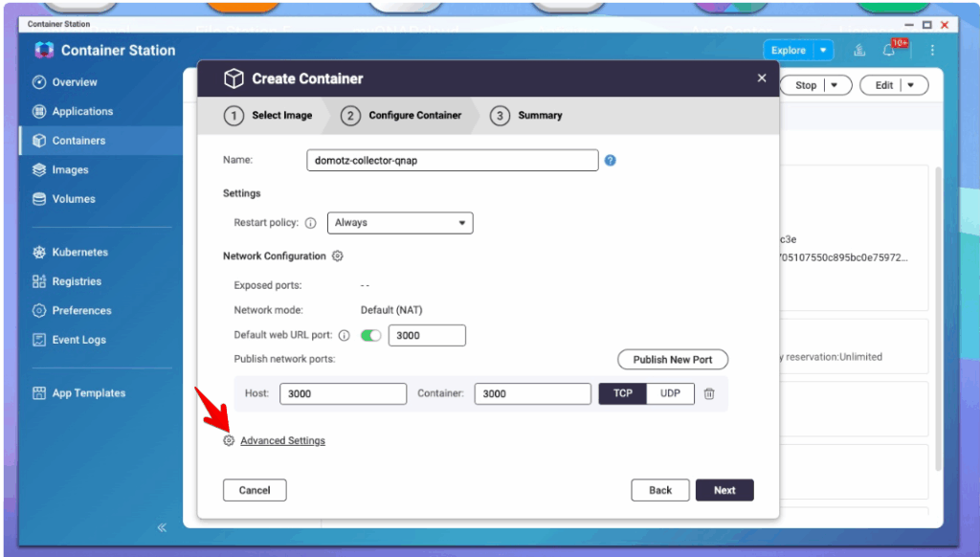Toggle the Default web URL port switch
This screenshot has height=557, width=980.
tap(370, 336)
